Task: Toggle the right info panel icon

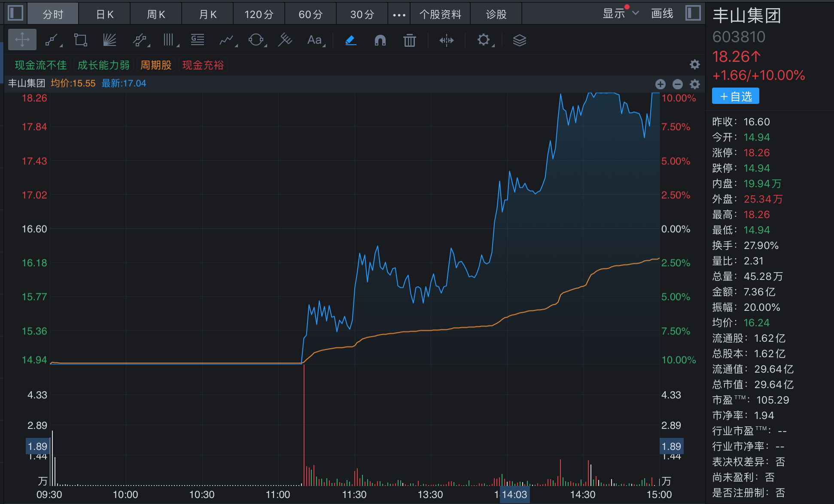Action: (x=693, y=13)
